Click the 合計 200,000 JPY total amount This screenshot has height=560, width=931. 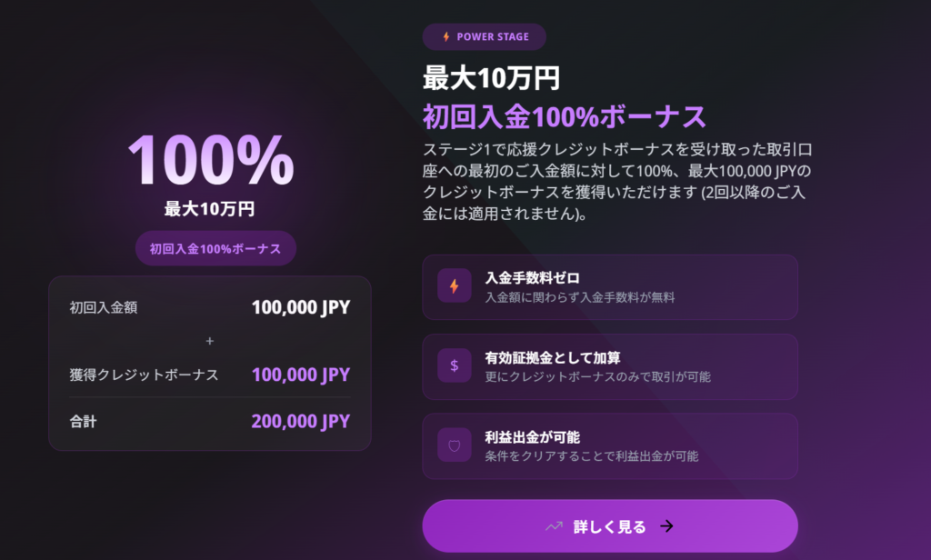[300, 422]
